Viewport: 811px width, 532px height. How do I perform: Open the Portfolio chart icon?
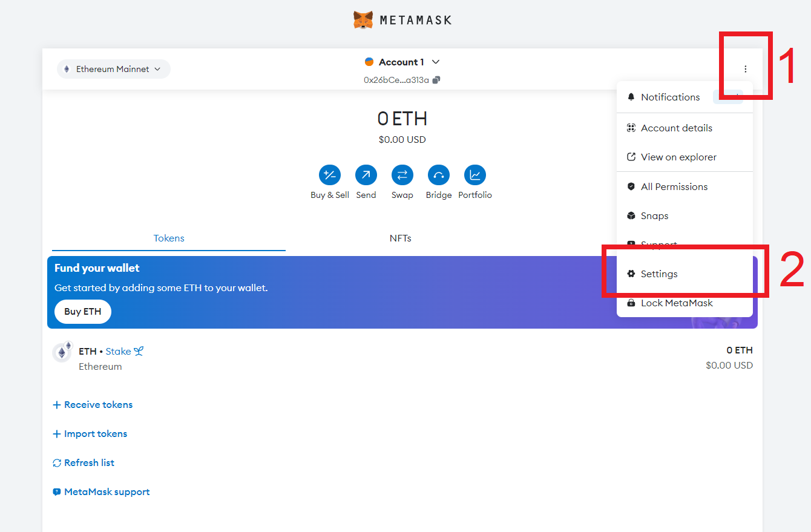(x=475, y=176)
